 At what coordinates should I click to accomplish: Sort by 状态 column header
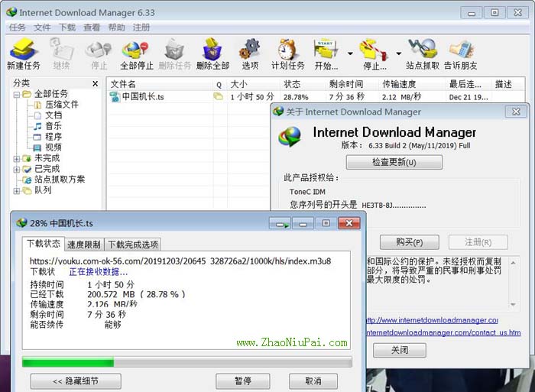pos(303,84)
